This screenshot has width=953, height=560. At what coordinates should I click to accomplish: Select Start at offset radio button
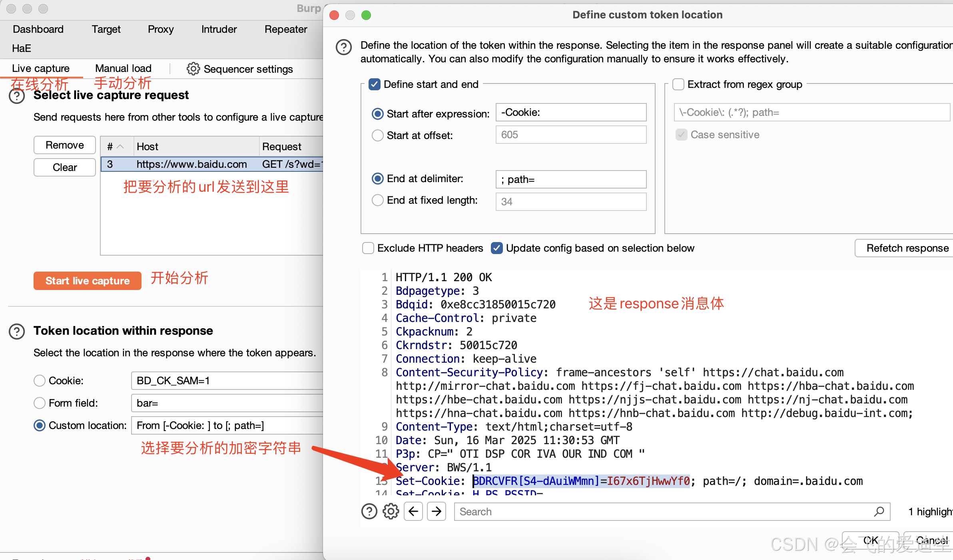tap(378, 136)
